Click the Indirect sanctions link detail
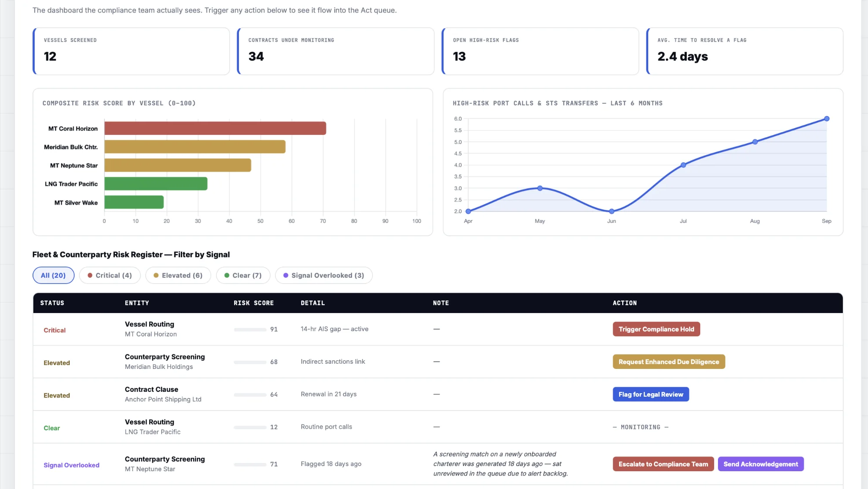The width and height of the screenshot is (868, 489). click(333, 362)
